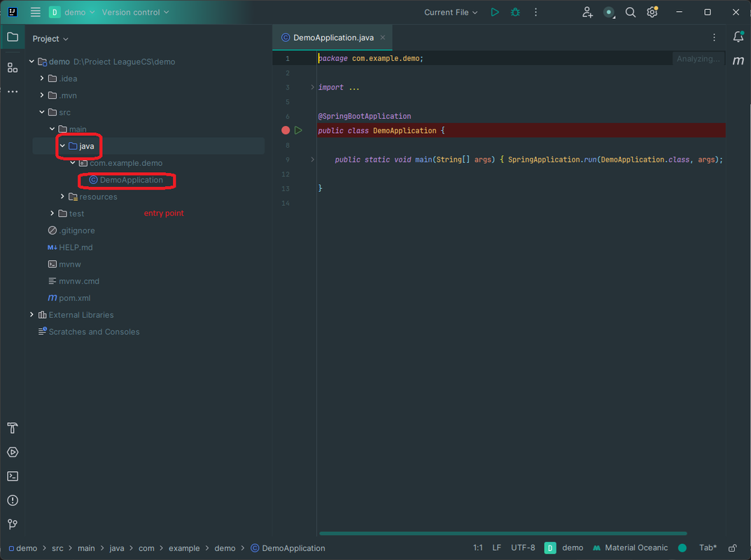
Task: Expand the resources folder
Action: coord(62,197)
